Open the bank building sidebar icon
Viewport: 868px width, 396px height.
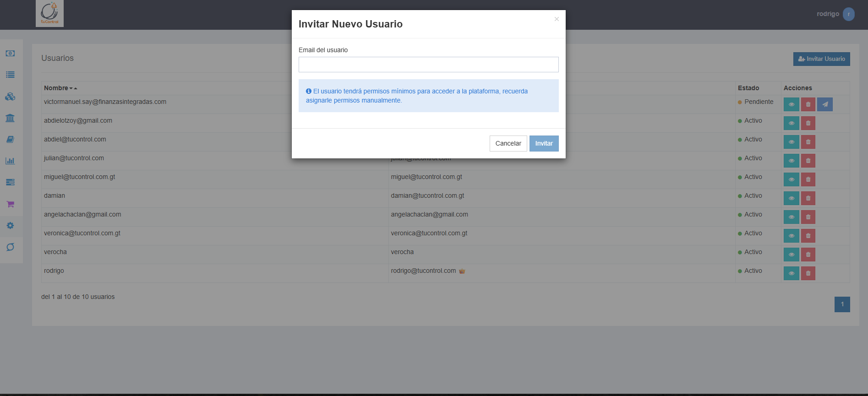point(10,118)
